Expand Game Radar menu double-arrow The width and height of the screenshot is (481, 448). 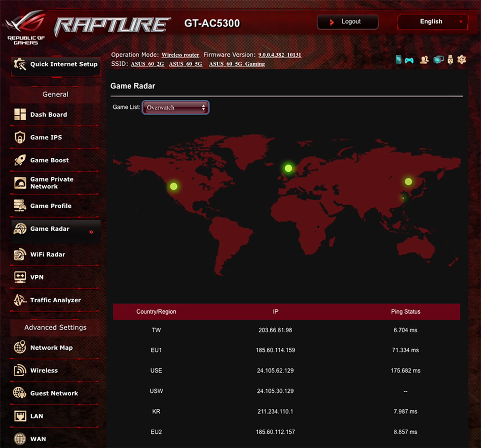pos(91,232)
